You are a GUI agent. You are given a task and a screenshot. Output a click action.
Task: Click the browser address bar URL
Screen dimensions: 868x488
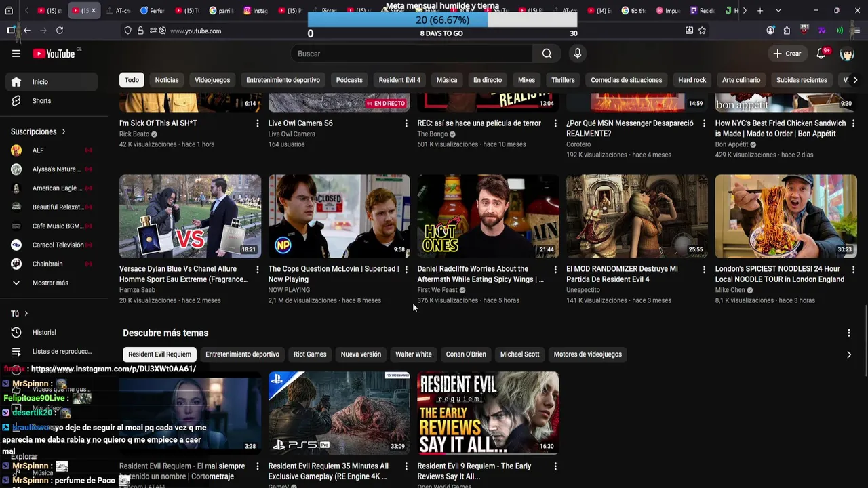(195, 31)
